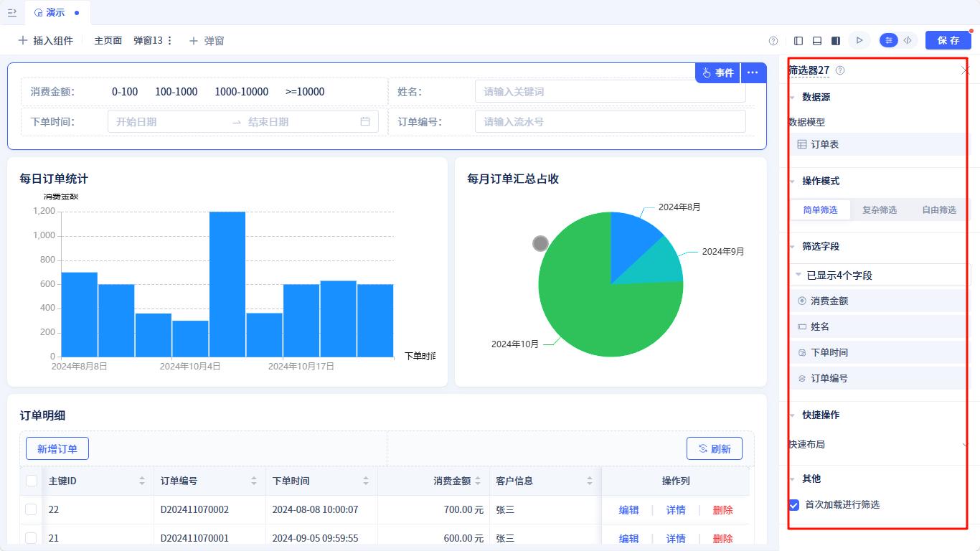
Task: Switch to 复杂筛选 mode tab
Action: (x=879, y=209)
